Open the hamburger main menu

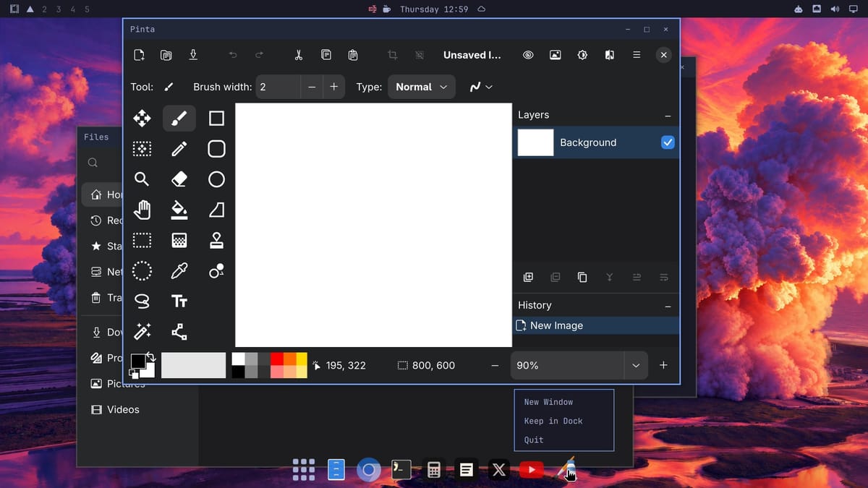click(637, 55)
